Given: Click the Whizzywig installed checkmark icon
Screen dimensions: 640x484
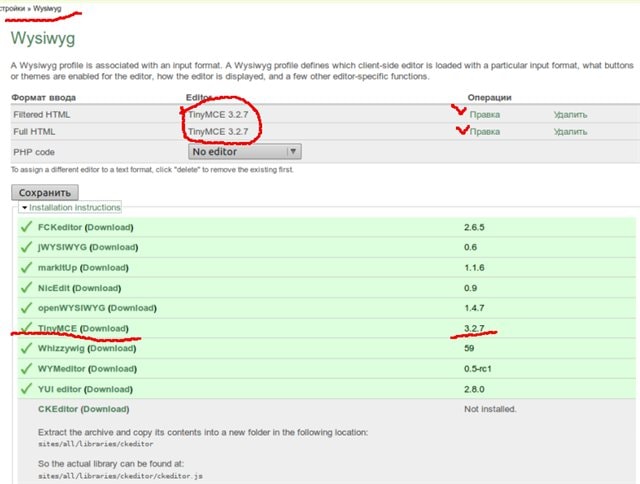Looking at the screenshot, I should [26, 348].
